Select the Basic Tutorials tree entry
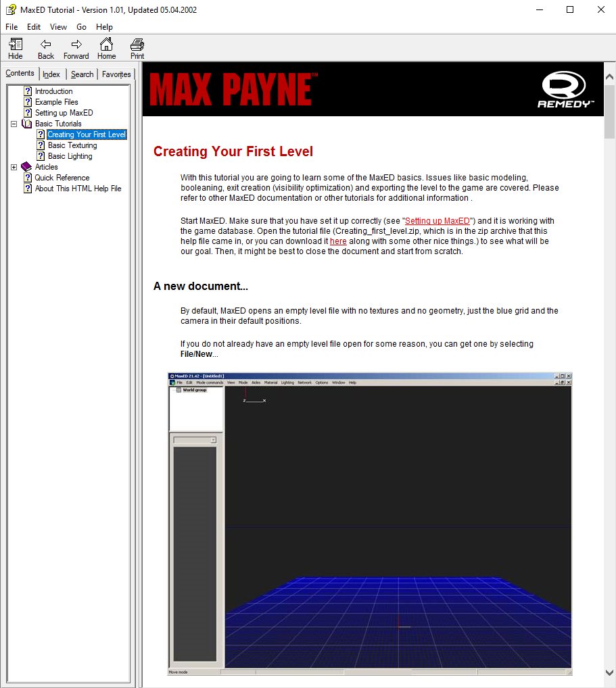Screen dimensions: 616x688 58,124
